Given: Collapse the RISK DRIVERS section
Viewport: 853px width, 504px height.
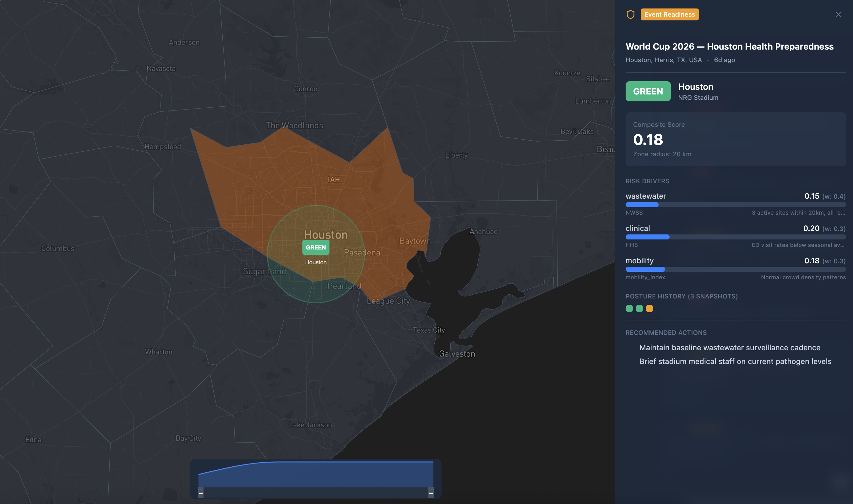Looking at the screenshot, I should [x=647, y=181].
